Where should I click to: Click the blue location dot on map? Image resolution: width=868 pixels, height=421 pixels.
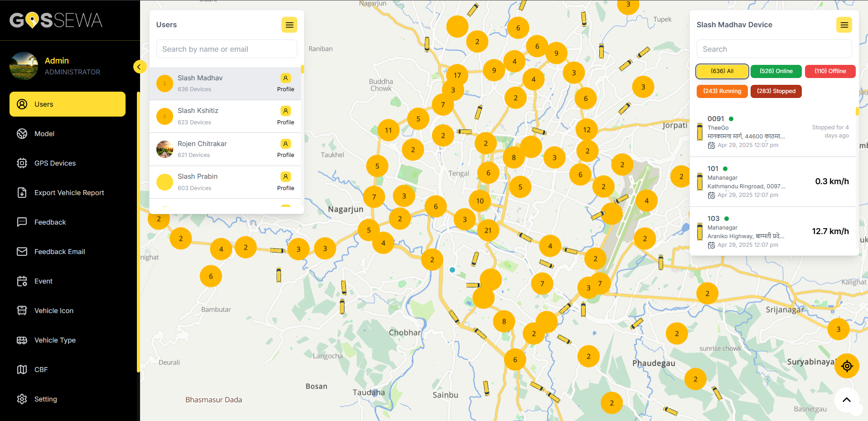point(452,270)
